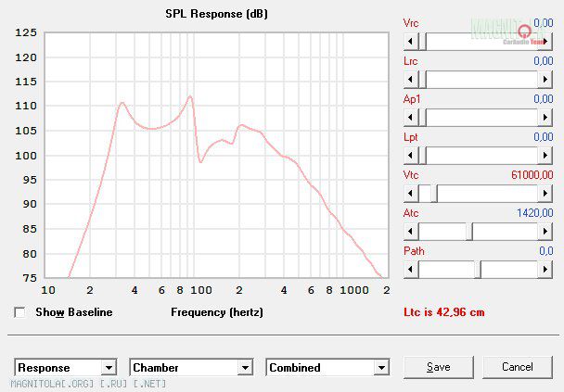The width and height of the screenshot is (564, 392).
Task: Click the Lrc scrollbar track
Action: pos(482,79)
